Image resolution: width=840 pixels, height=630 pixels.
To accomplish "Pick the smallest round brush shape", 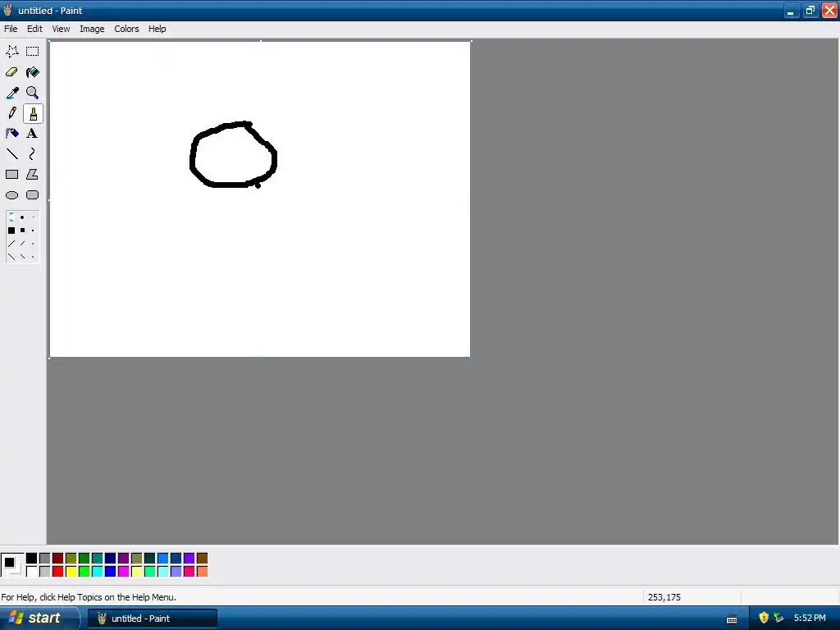I will click(x=33, y=217).
